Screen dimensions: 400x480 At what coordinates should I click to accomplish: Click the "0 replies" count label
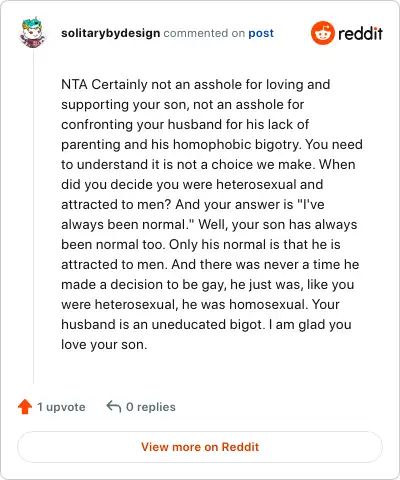click(151, 407)
